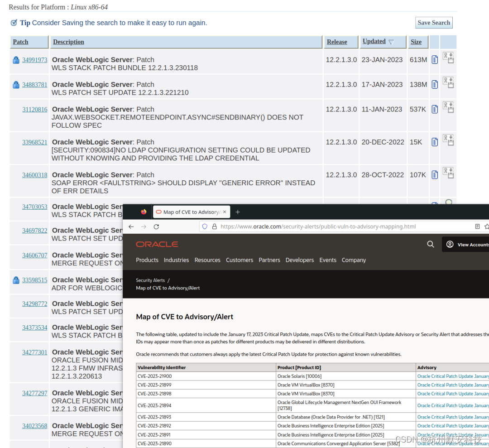Click the download icon for patch 34883781
The height and width of the screenshot is (448, 489).
click(x=448, y=83)
